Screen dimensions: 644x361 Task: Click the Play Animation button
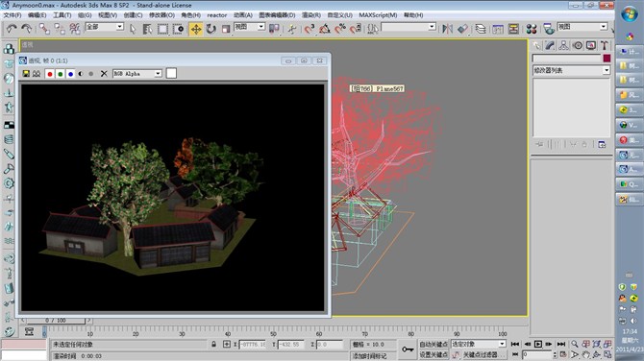(538, 344)
